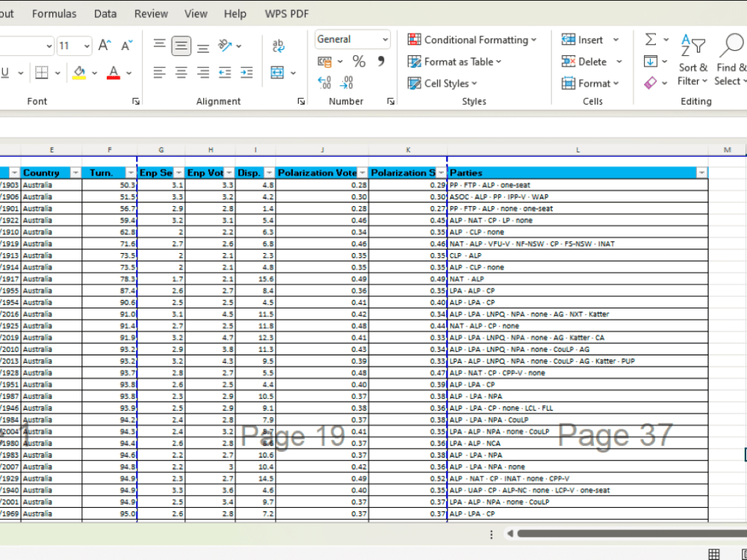Open Sort & Filter options
Image resolution: width=747 pixels, height=560 pixels.
point(692,60)
